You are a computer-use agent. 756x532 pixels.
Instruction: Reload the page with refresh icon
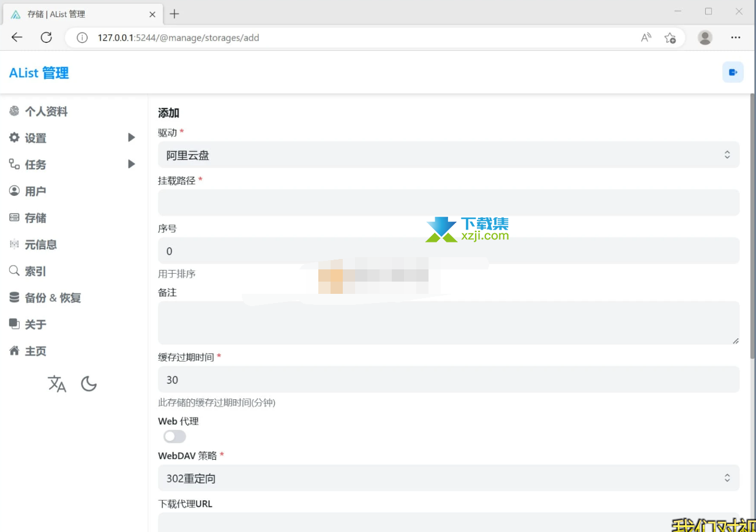click(46, 37)
